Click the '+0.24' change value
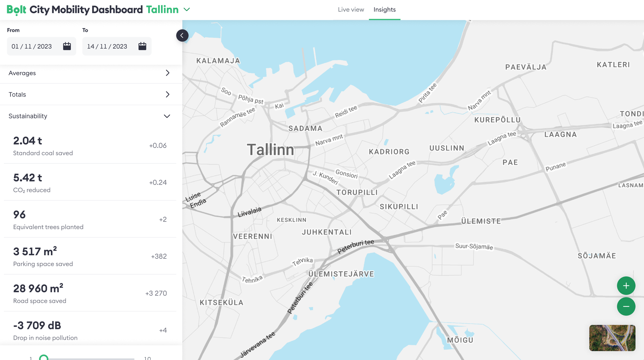Image resolution: width=644 pixels, height=360 pixels. tap(158, 182)
